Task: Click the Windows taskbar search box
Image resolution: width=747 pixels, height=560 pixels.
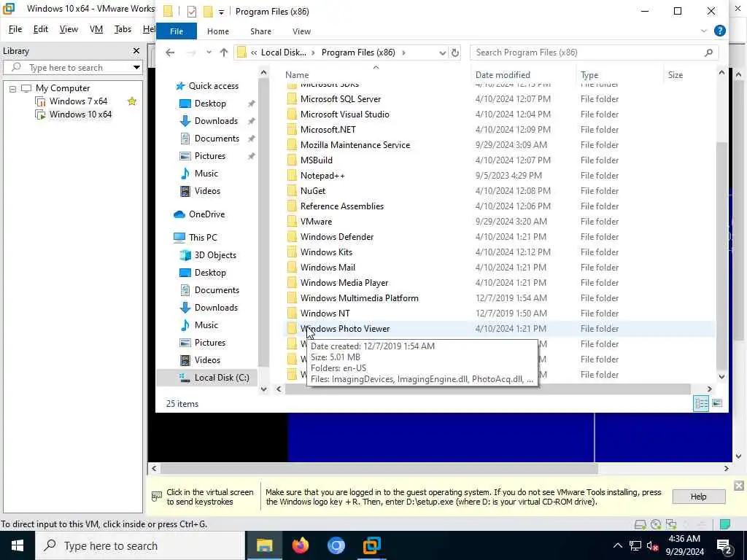Action: [x=139, y=545]
